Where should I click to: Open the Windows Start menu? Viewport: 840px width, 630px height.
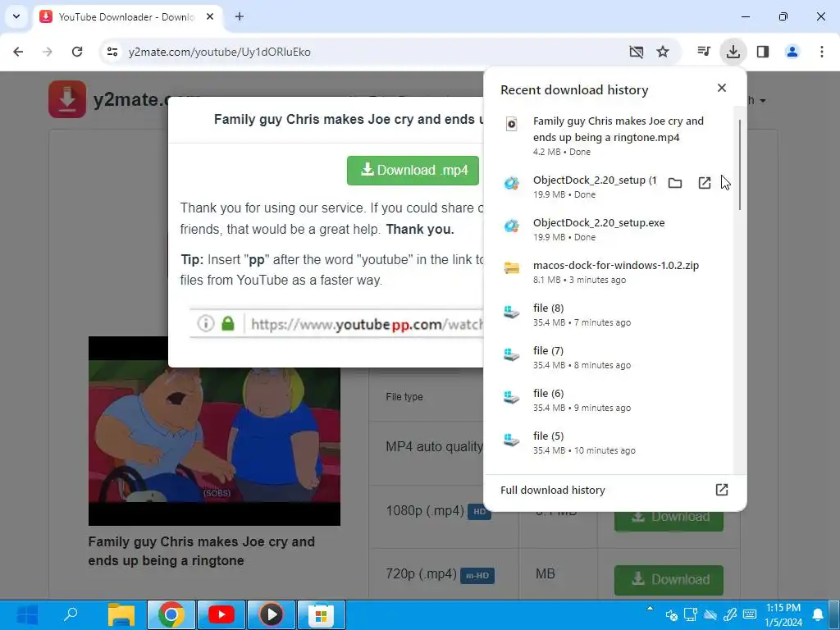[27, 614]
